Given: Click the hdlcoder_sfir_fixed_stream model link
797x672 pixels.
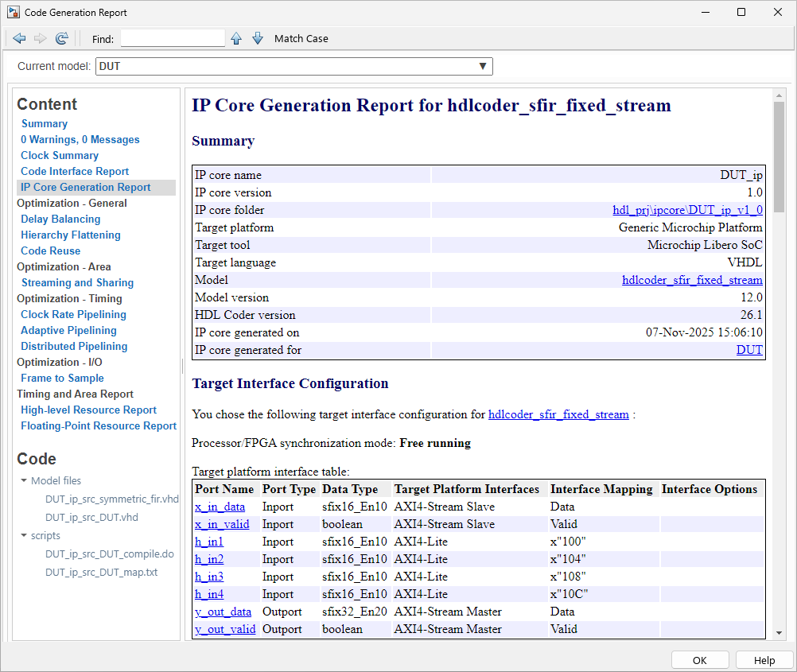Looking at the screenshot, I should click(692, 280).
